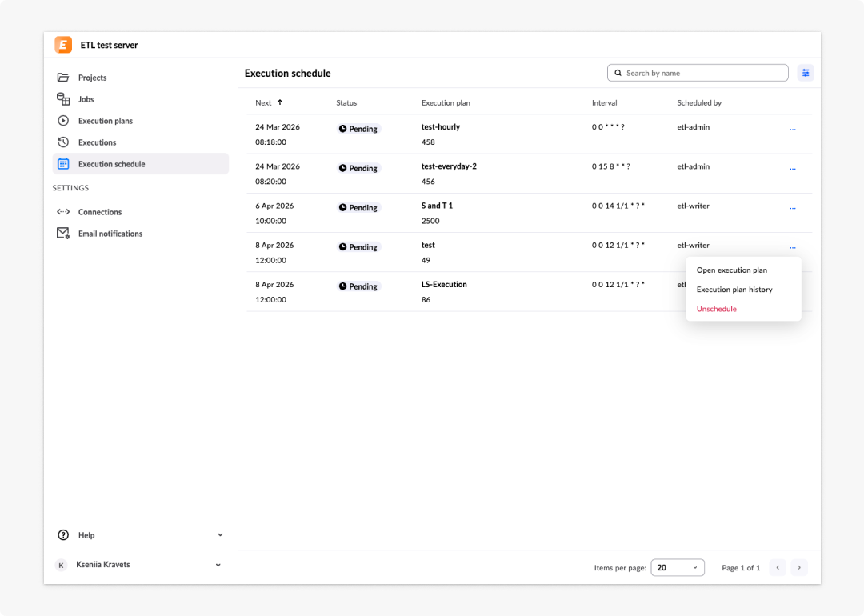Click the Jobs sidebar icon
864x616 pixels.
63,98
